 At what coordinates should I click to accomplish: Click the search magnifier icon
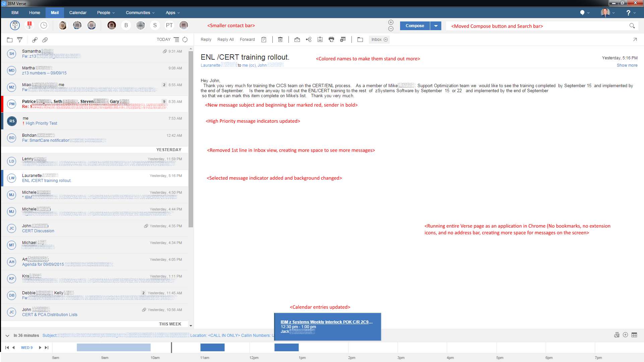pos(632,26)
